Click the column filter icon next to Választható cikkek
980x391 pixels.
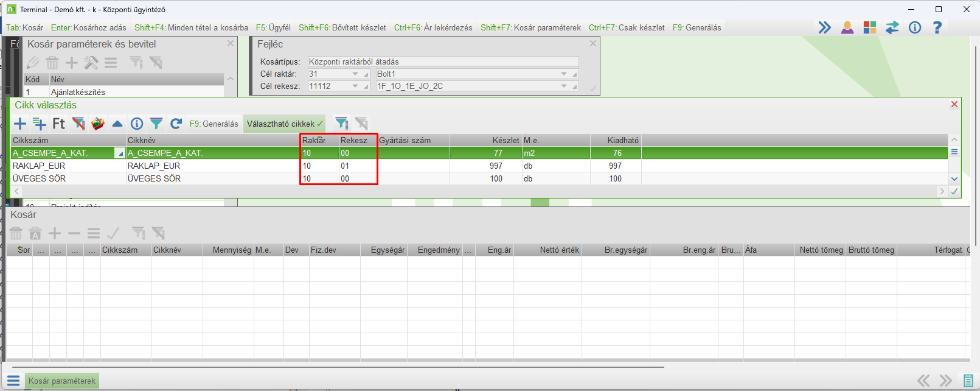pyautogui.click(x=342, y=124)
